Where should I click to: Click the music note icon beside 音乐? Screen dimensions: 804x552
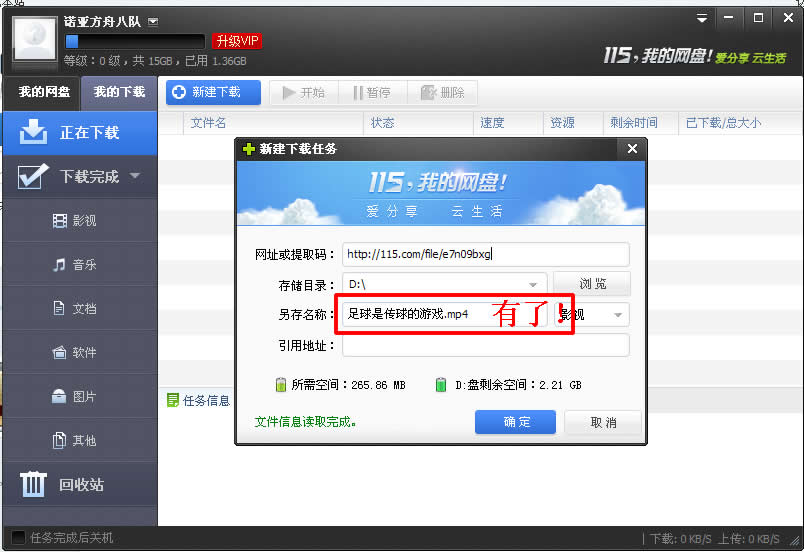59,264
